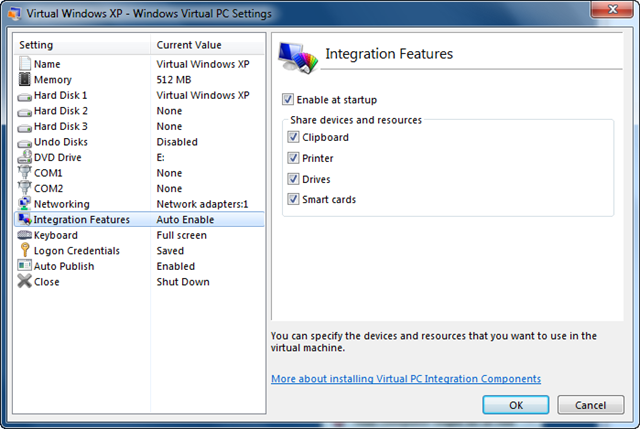Click the Integration Features list icon
The height and width of the screenshot is (429, 640).
(x=24, y=219)
